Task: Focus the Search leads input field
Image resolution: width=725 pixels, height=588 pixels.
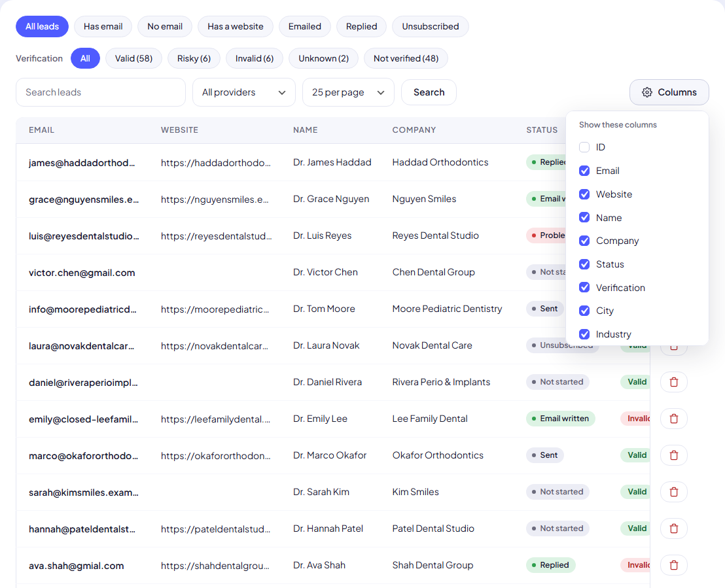Action: pos(101,92)
